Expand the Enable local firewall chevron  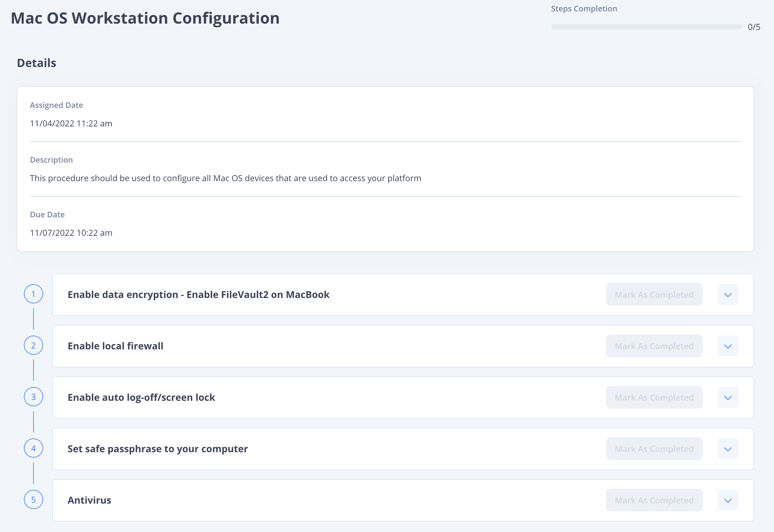tap(728, 346)
